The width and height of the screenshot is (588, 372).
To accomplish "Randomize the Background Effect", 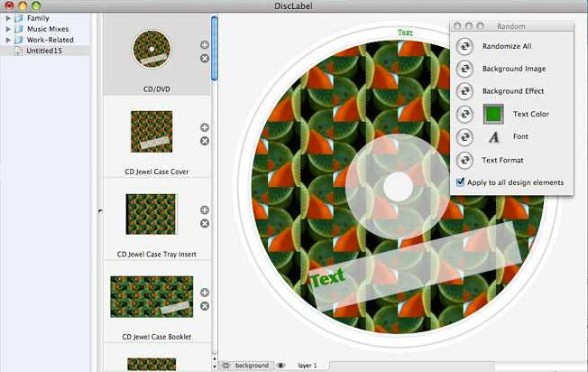I will (465, 91).
